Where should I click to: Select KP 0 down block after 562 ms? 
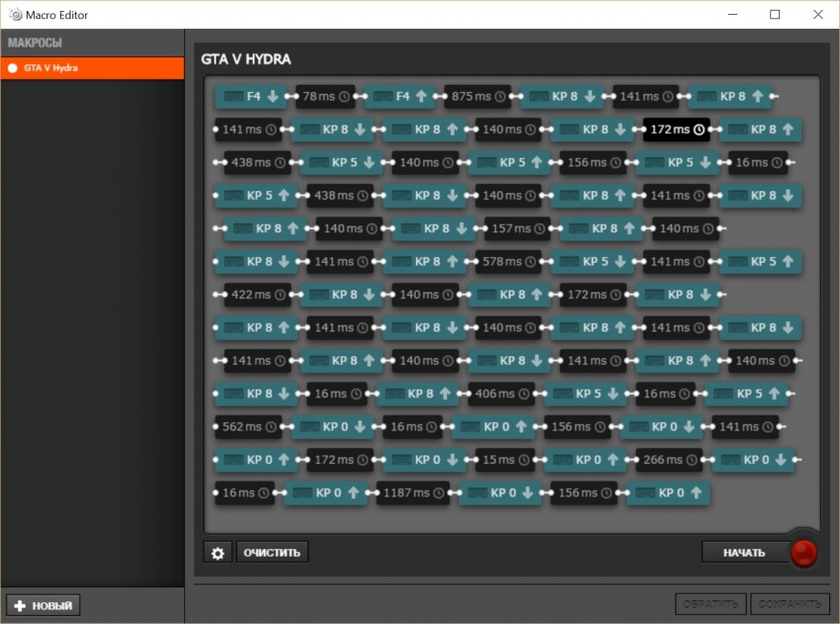[x=333, y=427]
